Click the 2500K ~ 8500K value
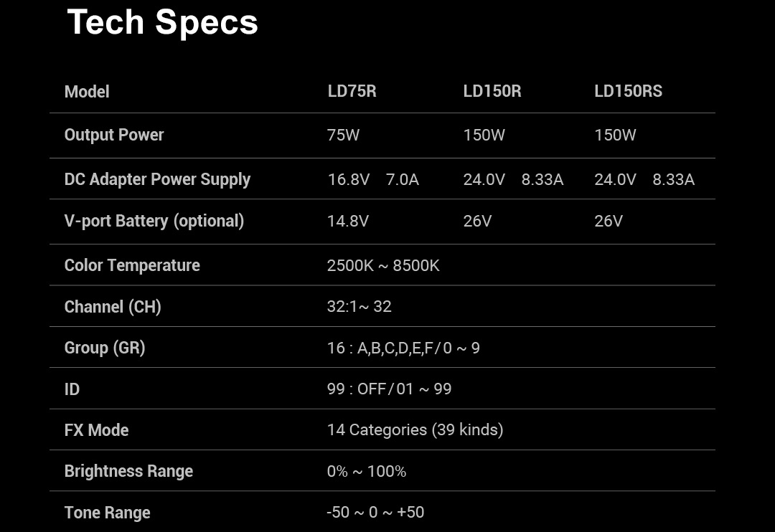The height and width of the screenshot is (532, 775). click(382, 265)
